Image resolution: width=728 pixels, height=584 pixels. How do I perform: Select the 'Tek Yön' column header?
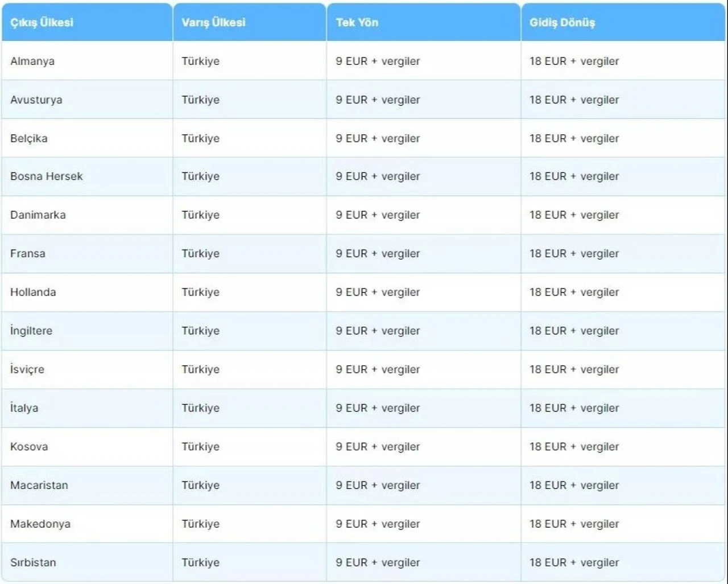(x=357, y=23)
